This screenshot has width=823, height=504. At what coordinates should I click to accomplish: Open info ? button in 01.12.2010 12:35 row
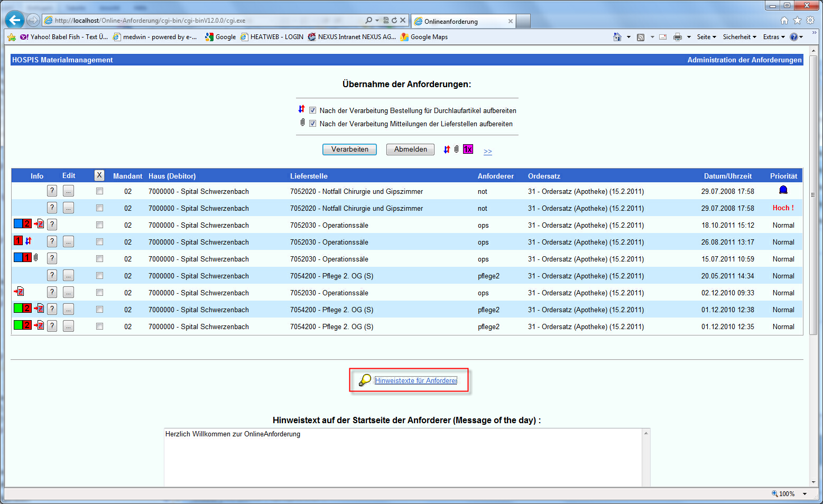(x=52, y=326)
